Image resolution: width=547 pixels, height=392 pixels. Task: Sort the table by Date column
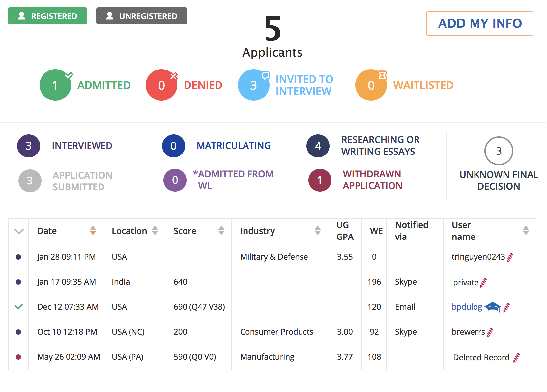93,231
